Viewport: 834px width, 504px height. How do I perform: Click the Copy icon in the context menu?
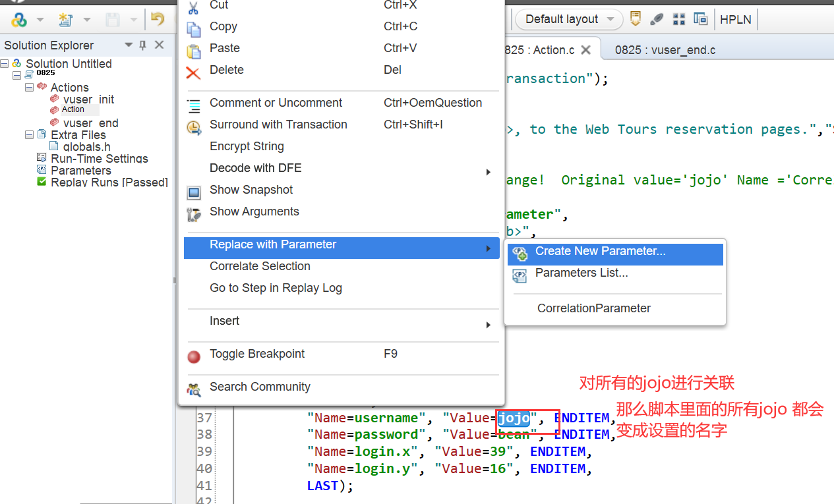(194, 28)
